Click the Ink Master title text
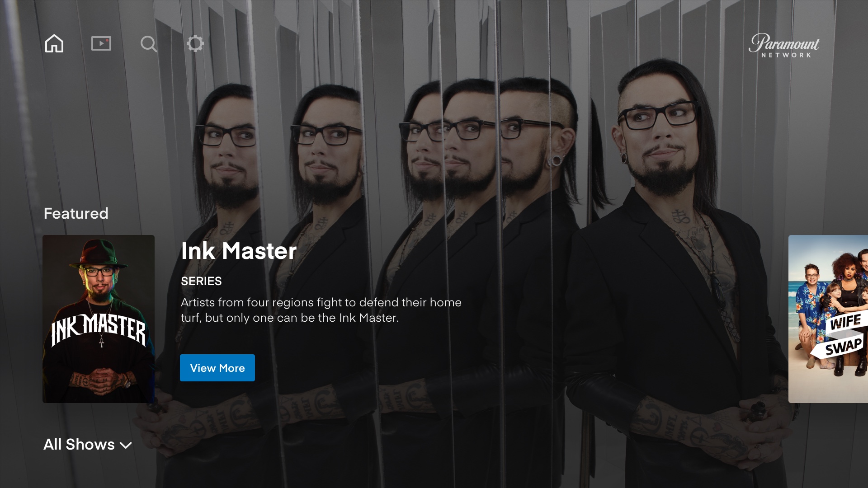Screen dimensions: 868x488 click(239, 251)
